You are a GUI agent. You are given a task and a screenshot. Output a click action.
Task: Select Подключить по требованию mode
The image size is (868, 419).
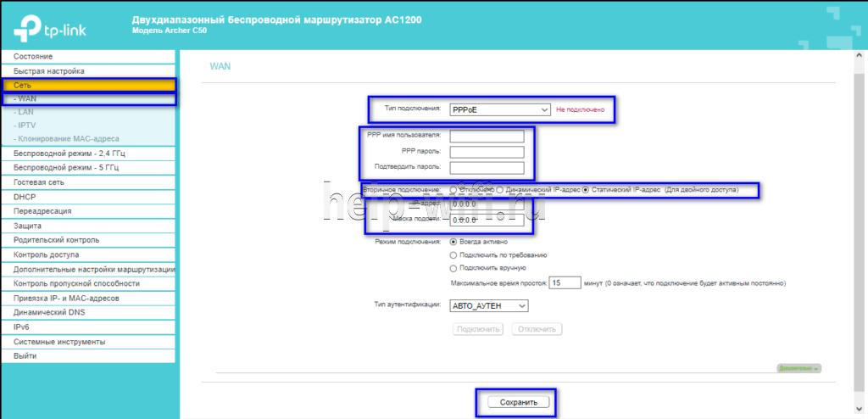coord(453,254)
